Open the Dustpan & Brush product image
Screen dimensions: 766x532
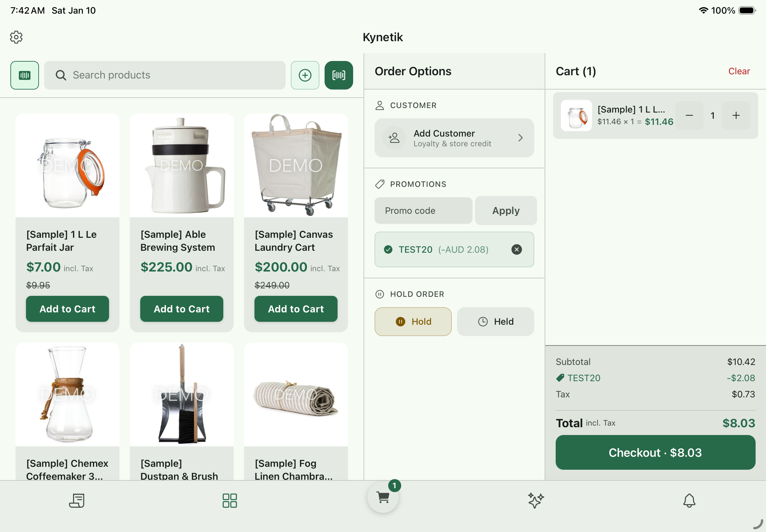click(181, 394)
